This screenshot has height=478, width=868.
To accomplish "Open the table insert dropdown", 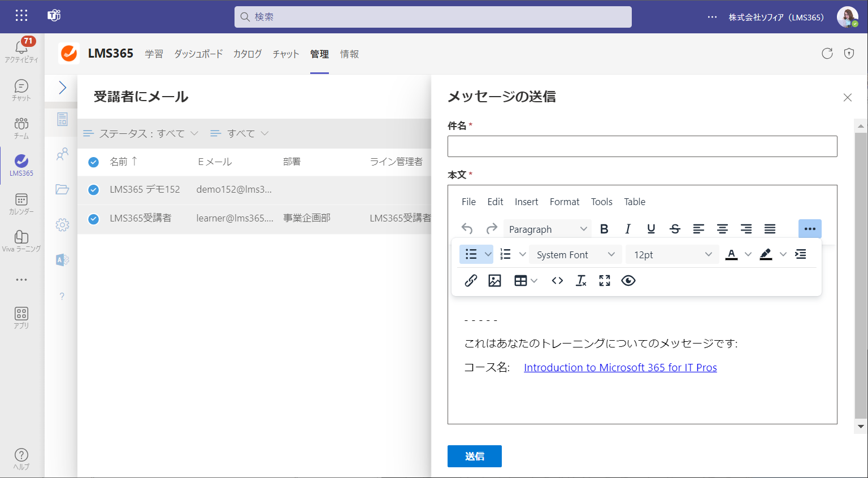I will [x=526, y=281].
